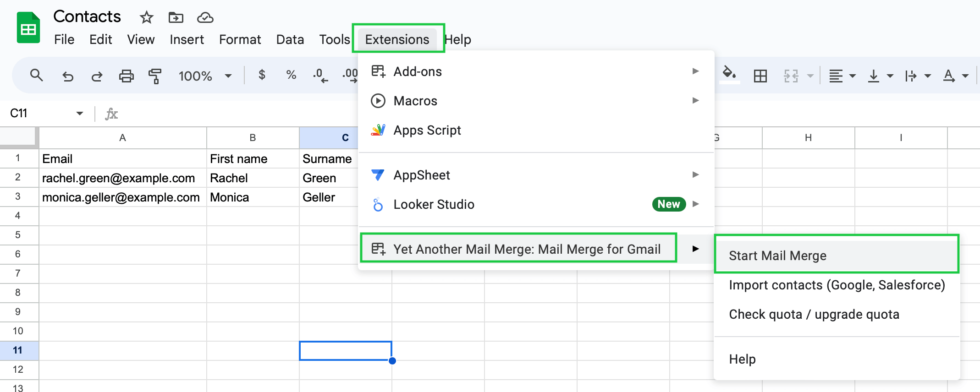Click the AppSheet logo icon
980x392 pixels.
tap(378, 175)
